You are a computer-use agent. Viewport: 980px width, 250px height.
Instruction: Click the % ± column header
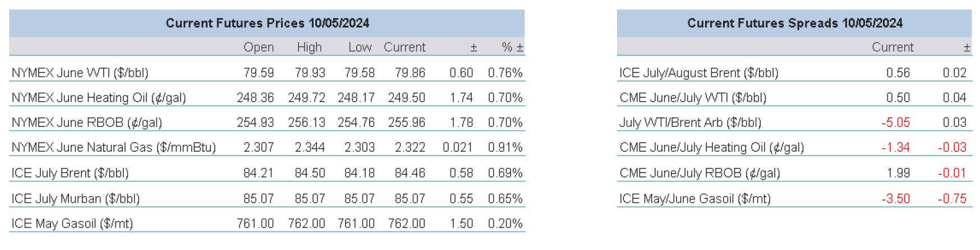tap(512, 47)
